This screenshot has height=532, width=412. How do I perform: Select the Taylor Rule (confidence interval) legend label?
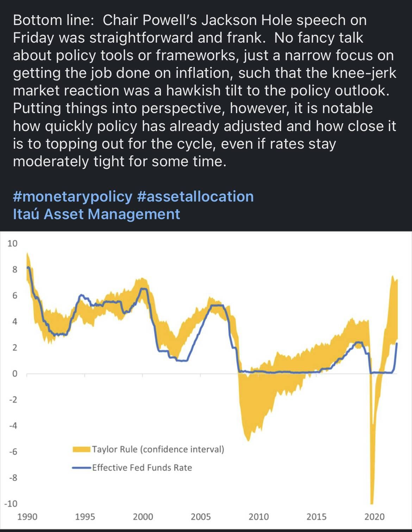pos(158,449)
